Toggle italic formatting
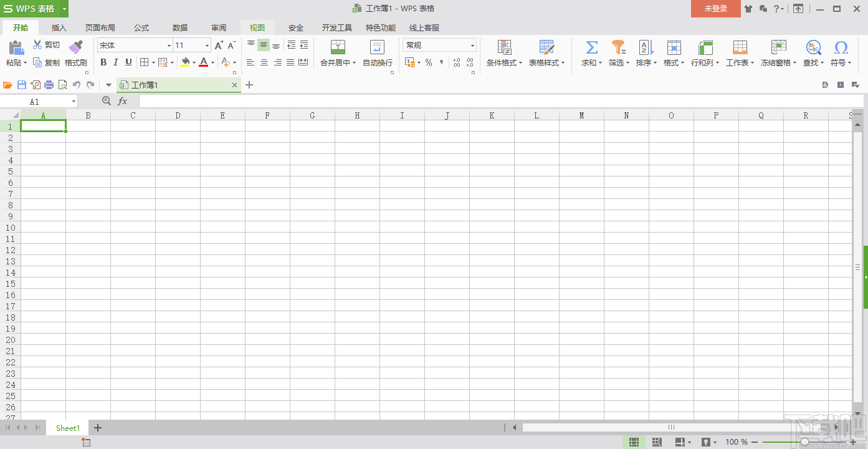Screen dimensions: 868x449 pos(116,62)
